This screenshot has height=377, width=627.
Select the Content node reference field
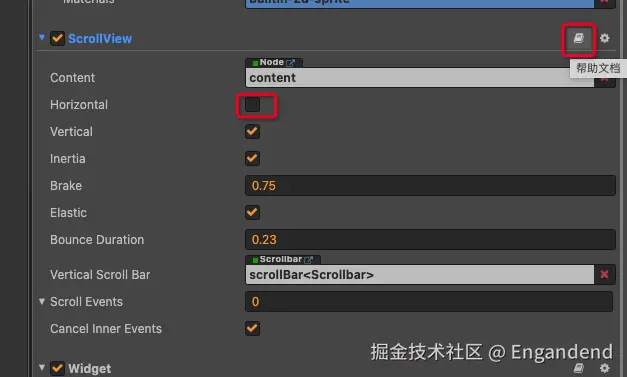(419, 78)
